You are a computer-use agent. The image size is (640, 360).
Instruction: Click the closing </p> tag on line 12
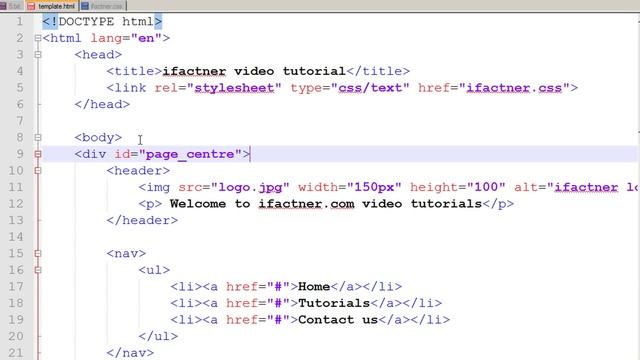tap(498, 204)
